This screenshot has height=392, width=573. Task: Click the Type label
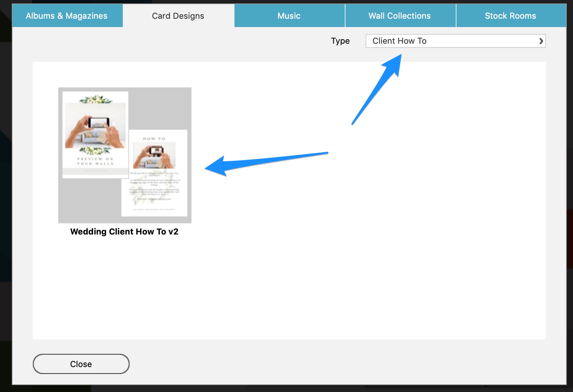(x=340, y=41)
